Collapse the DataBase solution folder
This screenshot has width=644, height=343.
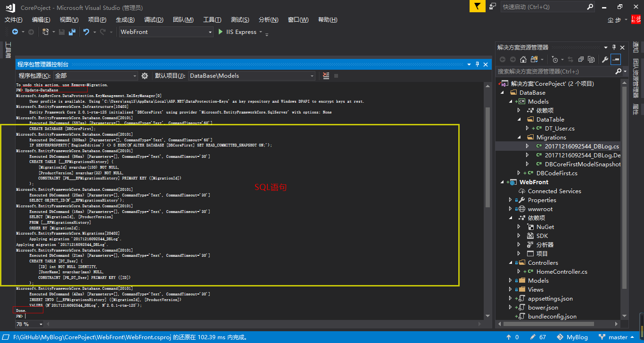(502, 93)
